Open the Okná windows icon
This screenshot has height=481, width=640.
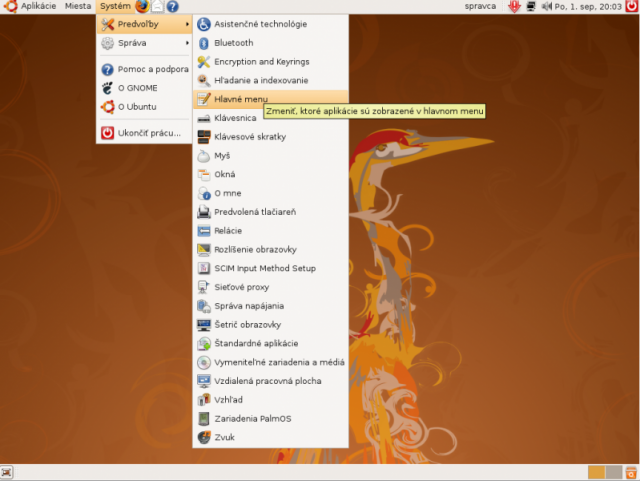tap(204, 174)
